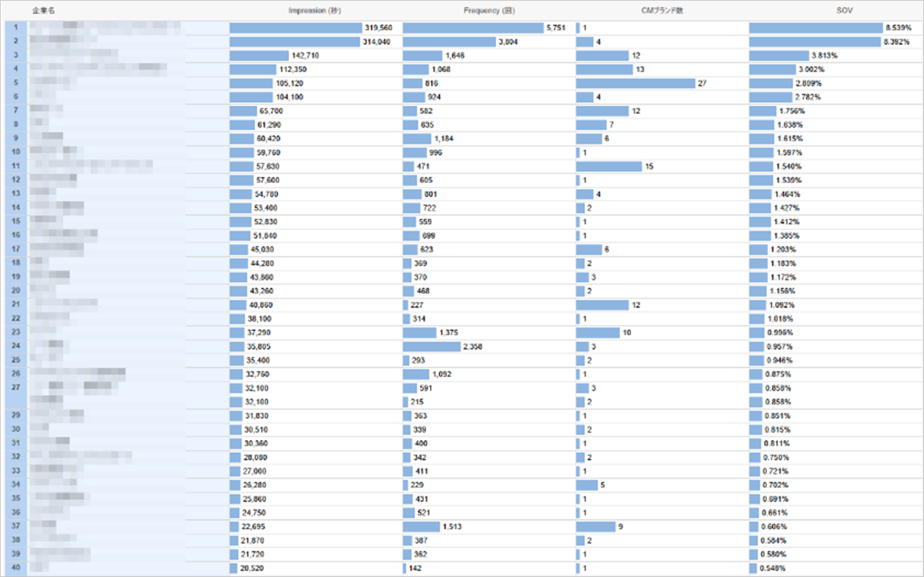Select row number 40 cell

coord(16,567)
